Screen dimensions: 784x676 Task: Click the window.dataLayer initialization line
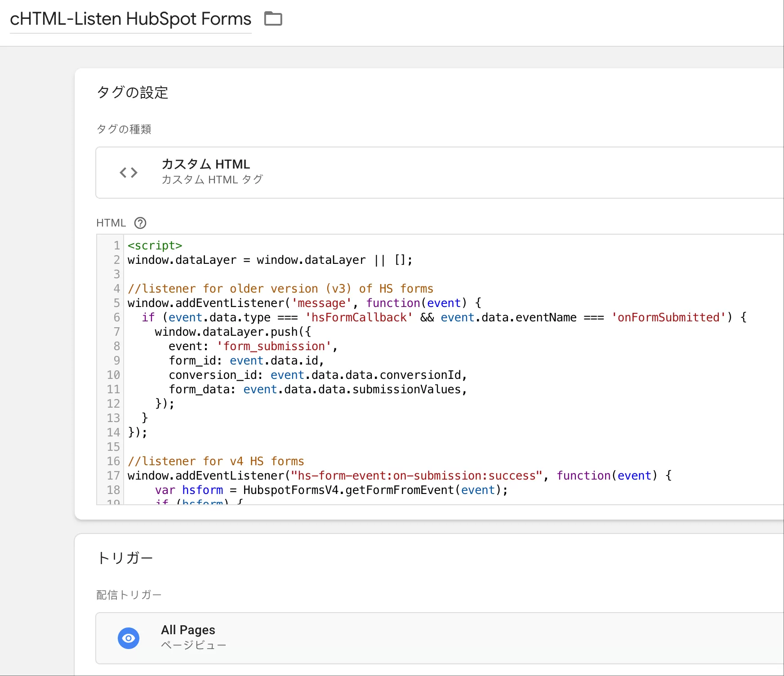pos(270,260)
